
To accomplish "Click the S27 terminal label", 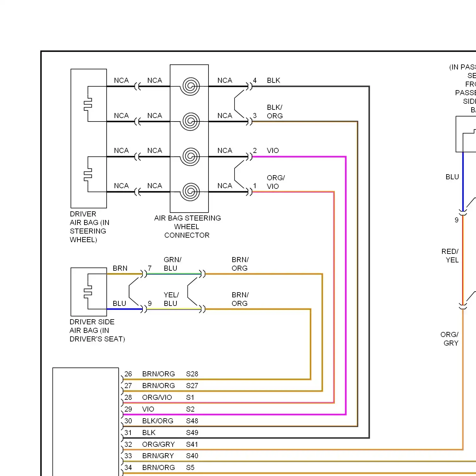I will [192, 386].
